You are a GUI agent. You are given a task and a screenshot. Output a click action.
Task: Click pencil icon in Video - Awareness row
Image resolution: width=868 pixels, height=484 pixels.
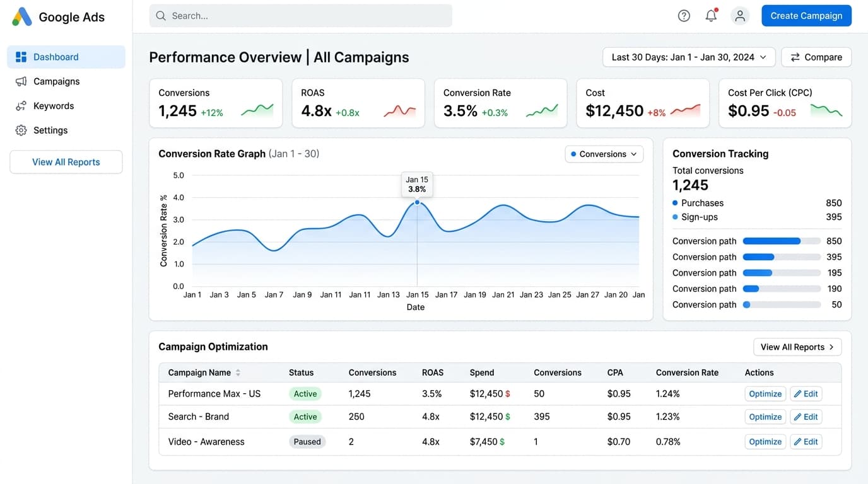pos(797,442)
